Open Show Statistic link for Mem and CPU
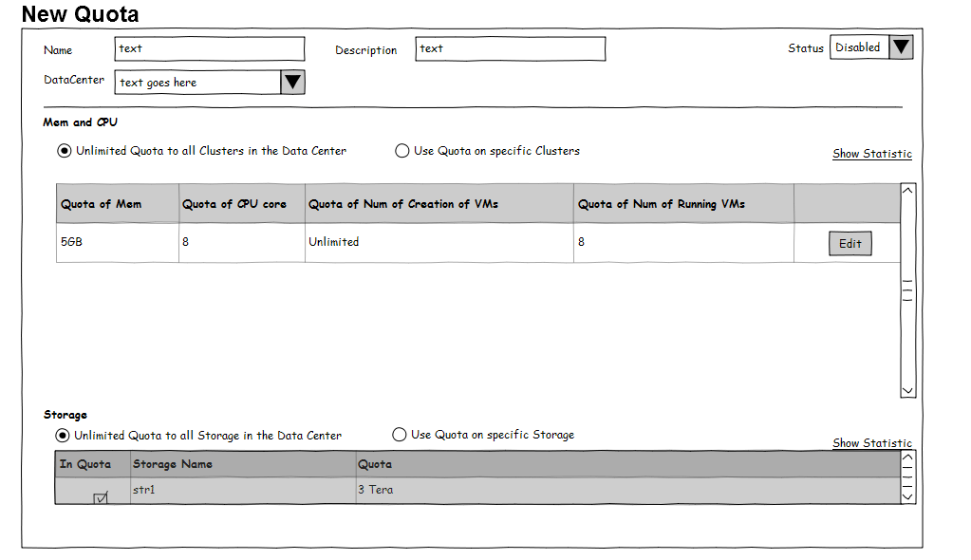971x560 pixels. tap(871, 154)
